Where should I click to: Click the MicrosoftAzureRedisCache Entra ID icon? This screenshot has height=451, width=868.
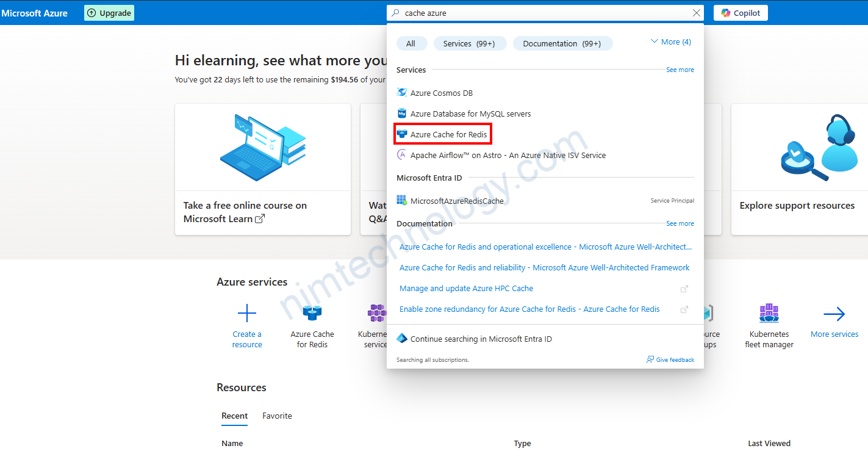coord(401,200)
